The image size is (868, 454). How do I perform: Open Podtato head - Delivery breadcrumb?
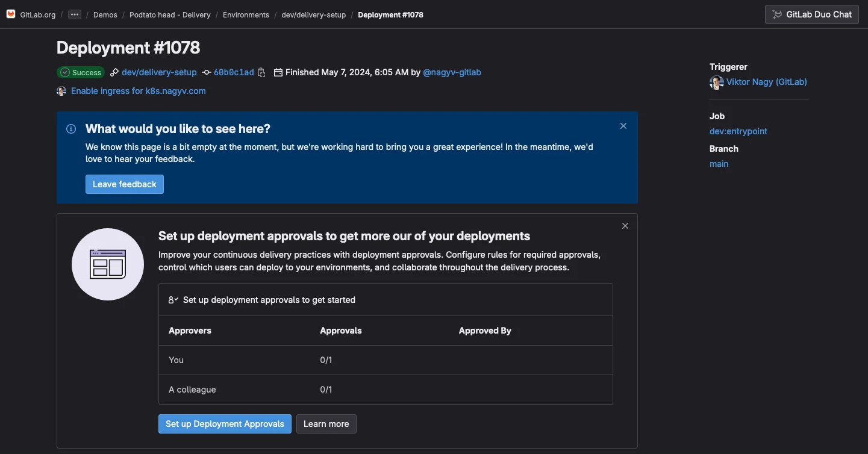[170, 14]
